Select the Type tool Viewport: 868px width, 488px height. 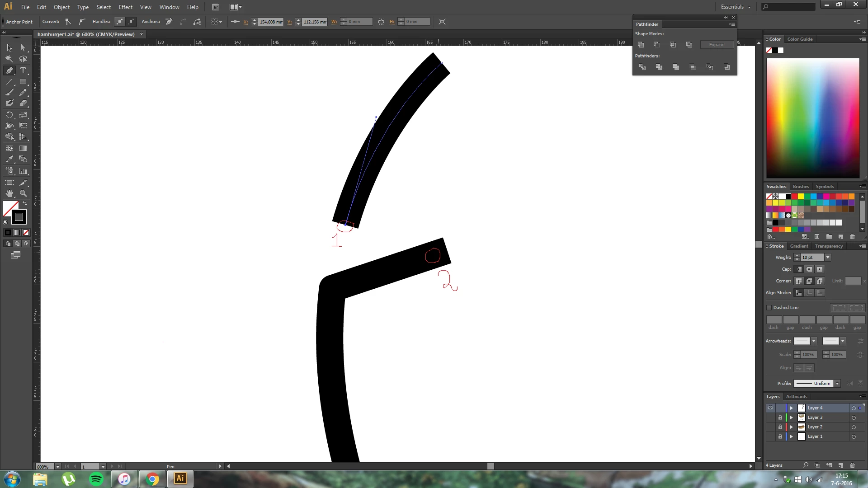(23, 70)
